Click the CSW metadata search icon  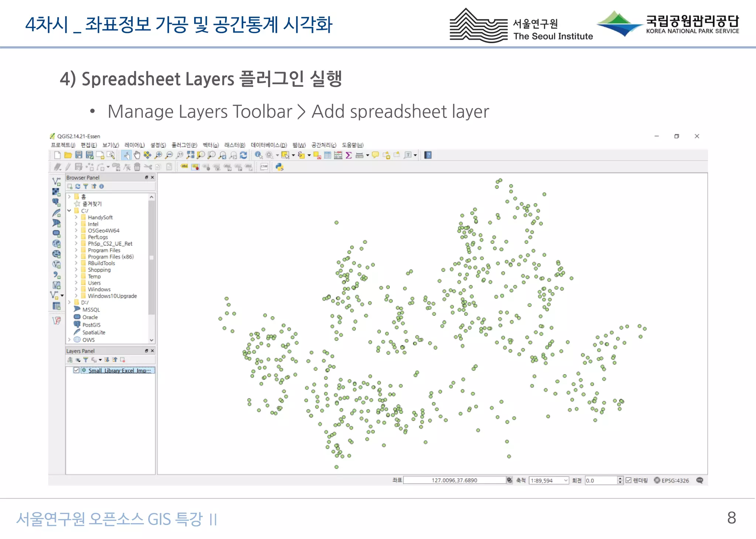(264, 167)
